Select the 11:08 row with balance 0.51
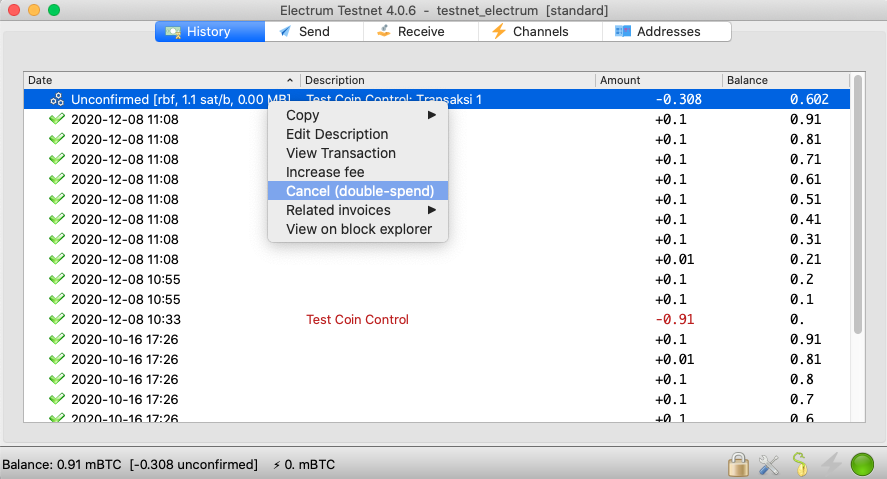 click(436, 200)
